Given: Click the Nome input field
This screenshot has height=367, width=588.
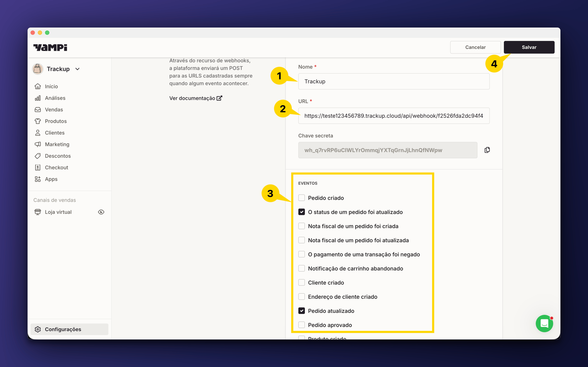Looking at the screenshot, I should (x=394, y=81).
